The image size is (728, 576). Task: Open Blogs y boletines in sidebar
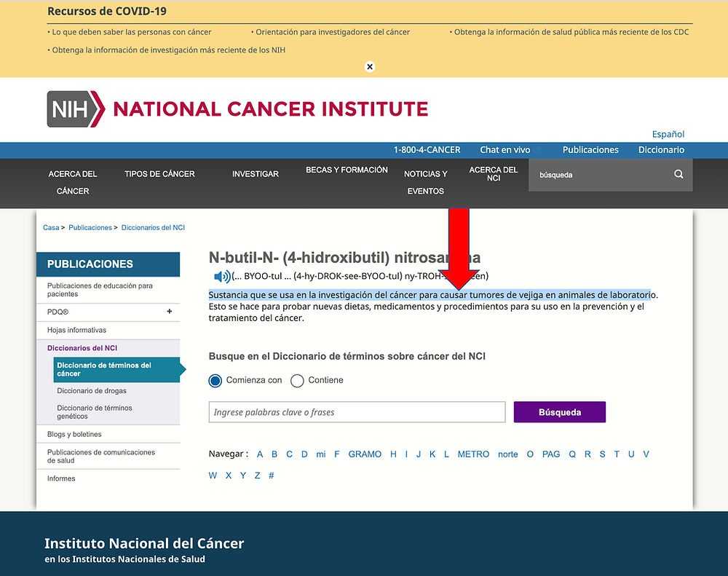[74, 434]
